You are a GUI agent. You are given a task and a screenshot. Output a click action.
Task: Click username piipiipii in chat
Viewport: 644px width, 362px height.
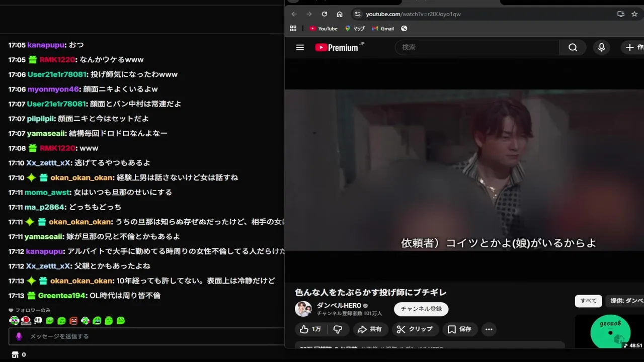pyautogui.click(x=41, y=119)
